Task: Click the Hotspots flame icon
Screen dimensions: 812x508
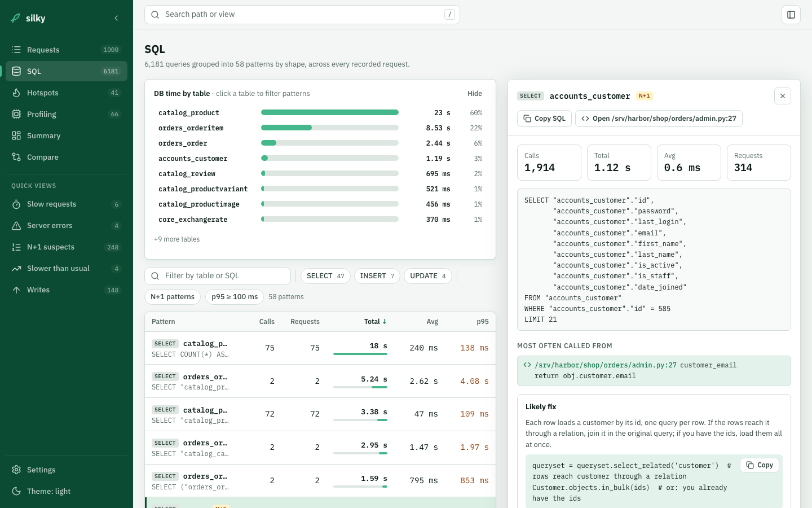Action: click(16, 93)
